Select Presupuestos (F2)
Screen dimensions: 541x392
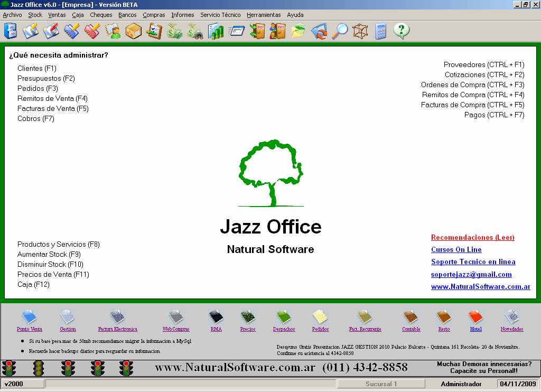(x=46, y=78)
